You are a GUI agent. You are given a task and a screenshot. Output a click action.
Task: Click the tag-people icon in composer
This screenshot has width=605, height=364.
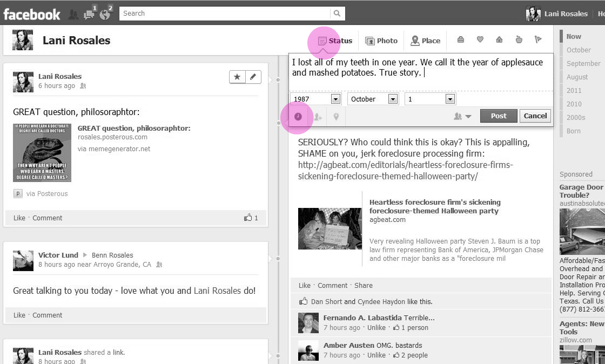tap(317, 116)
